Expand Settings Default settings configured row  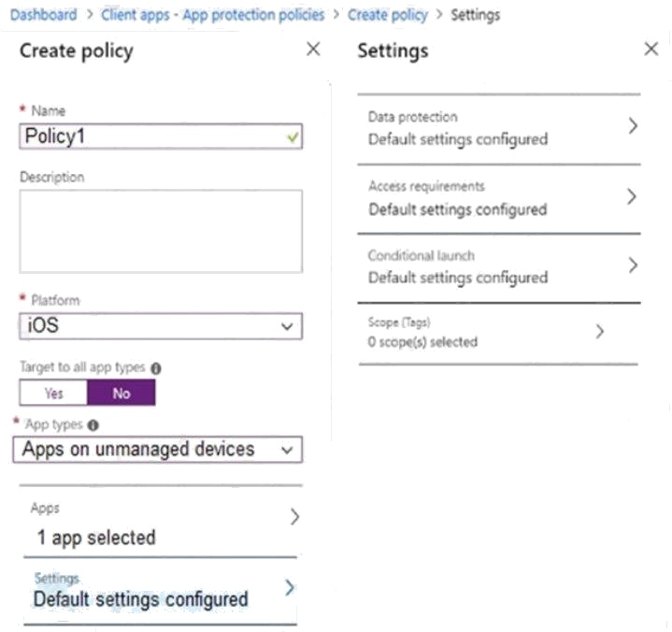(x=161, y=592)
